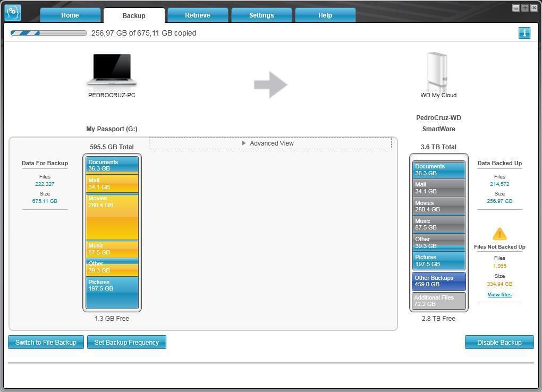Click the backup copy progress bar

coord(49,33)
